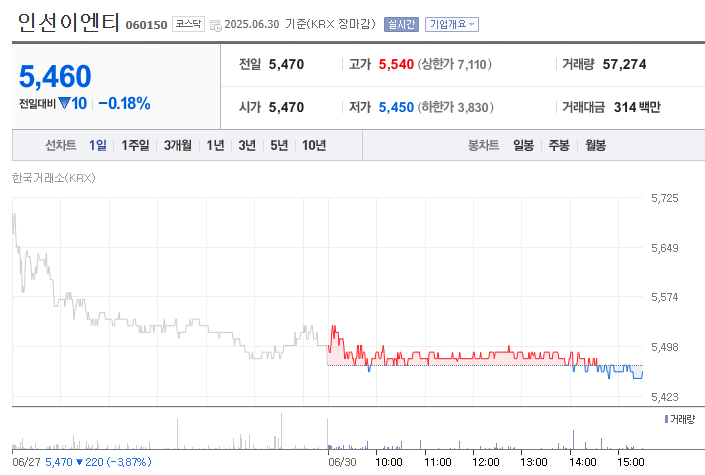
Task: Click the 저가 value 5,450
Action: [396, 107]
